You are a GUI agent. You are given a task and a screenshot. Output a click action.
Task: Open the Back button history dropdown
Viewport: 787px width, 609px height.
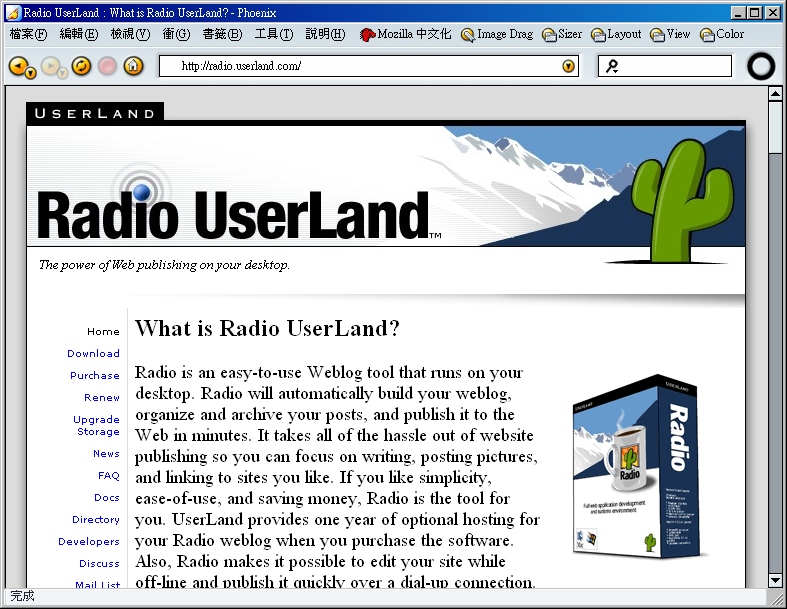click(x=31, y=74)
